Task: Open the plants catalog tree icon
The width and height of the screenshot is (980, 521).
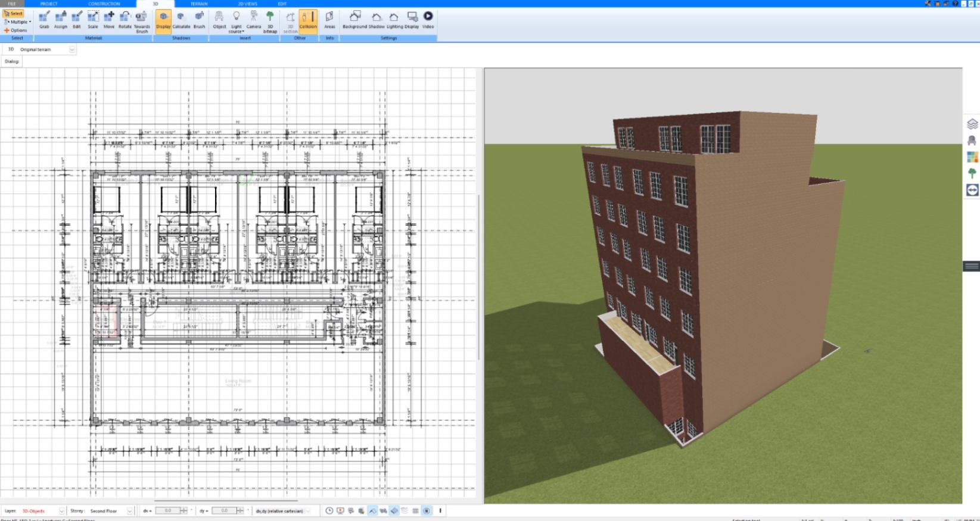Action: [972, 173]
